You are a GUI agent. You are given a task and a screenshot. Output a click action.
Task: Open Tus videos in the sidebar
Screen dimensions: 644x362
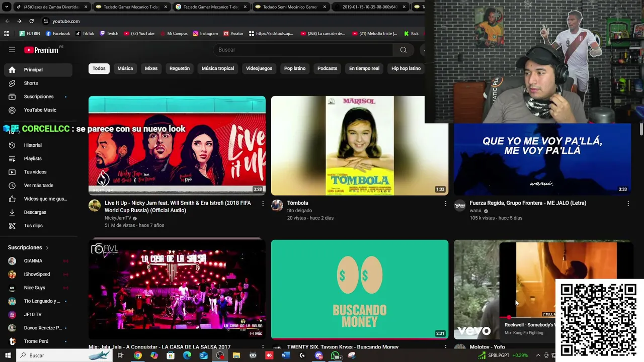(x=38, y=172)
